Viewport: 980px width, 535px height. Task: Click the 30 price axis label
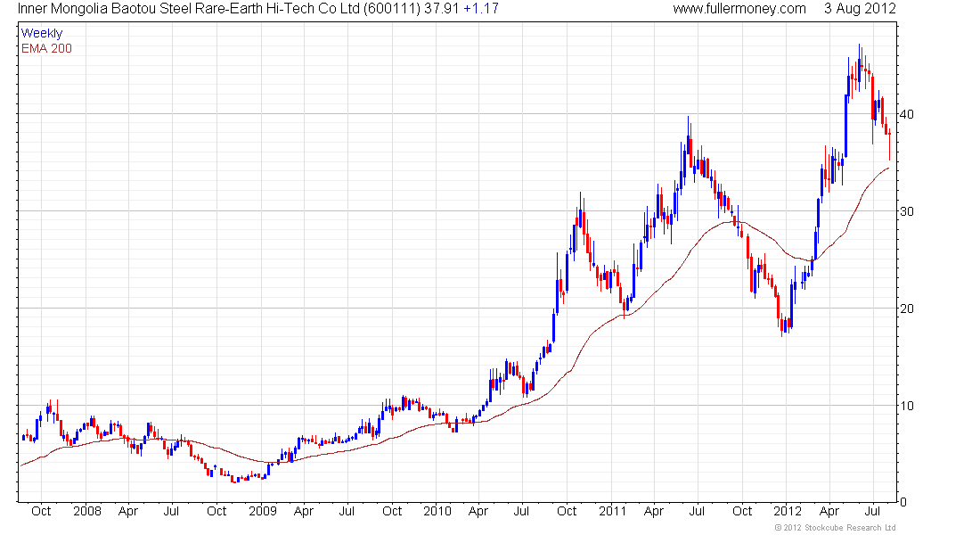[x=906, y=211]
